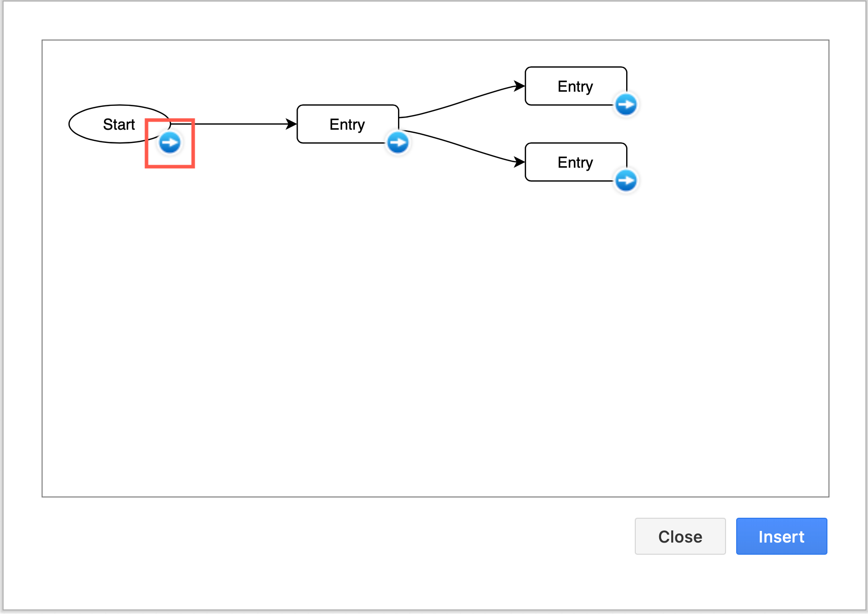The image size is (868, 614).
Task: Add a child from the Start shape's arrow icon
Action: click(170, 142)
